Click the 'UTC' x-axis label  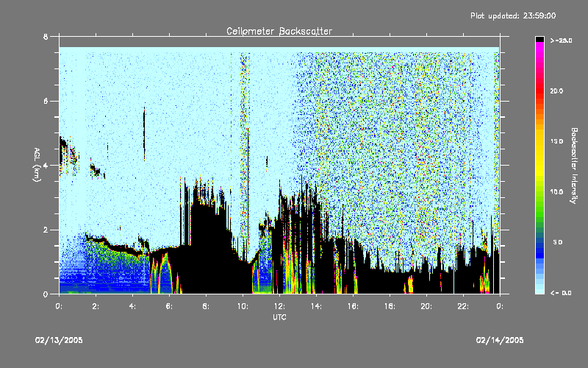pyautogui.click(x=279, y=317)
